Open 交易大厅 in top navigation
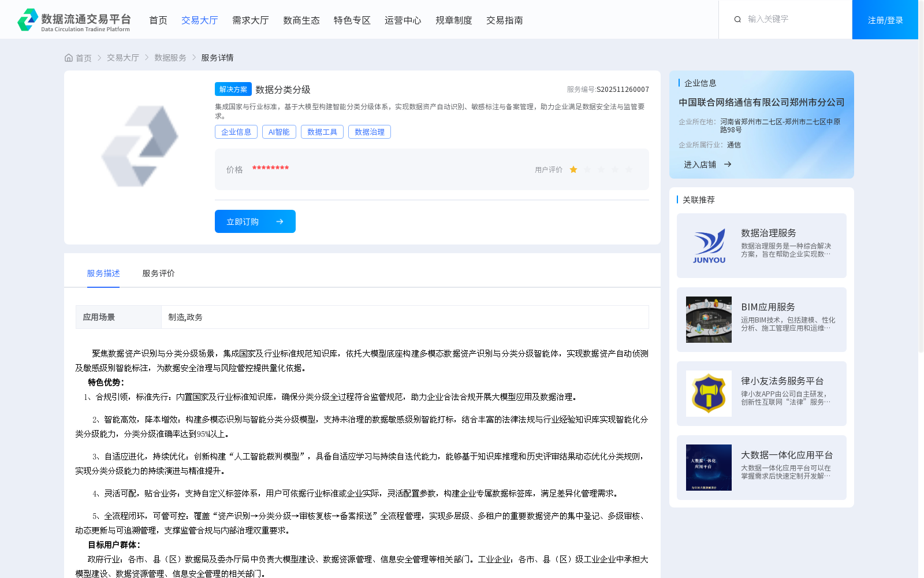 coord(200,20)
